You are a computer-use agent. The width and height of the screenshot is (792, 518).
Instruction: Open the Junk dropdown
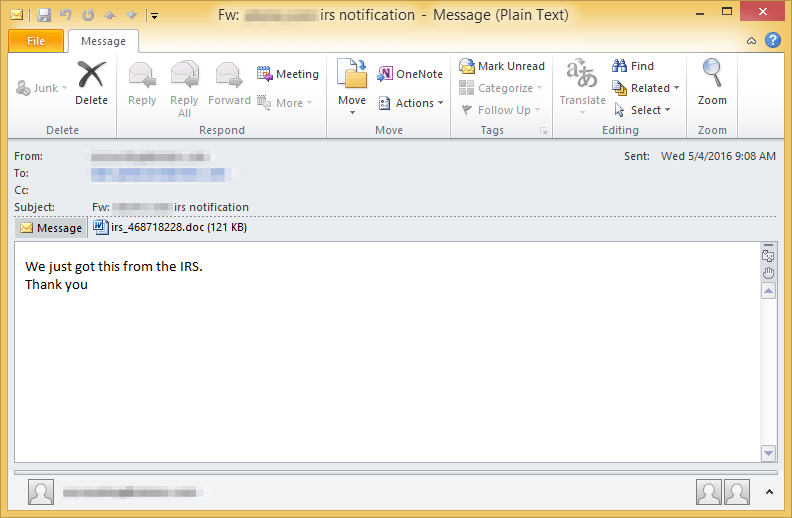(41, 88)
